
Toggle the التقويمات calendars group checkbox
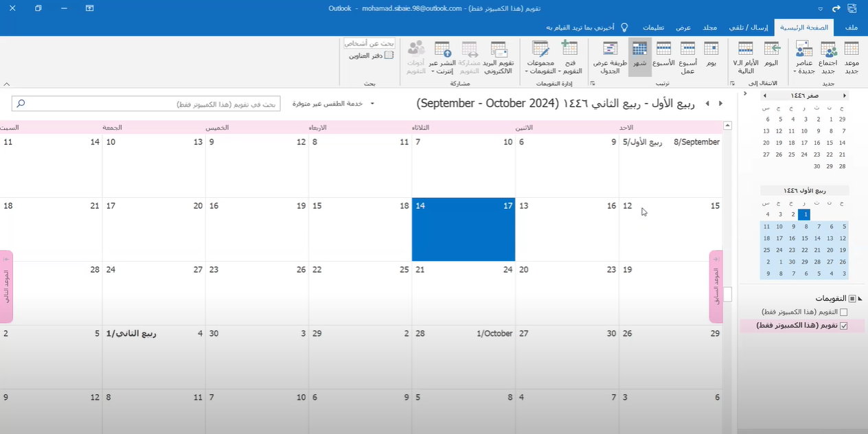coord(852,299)
